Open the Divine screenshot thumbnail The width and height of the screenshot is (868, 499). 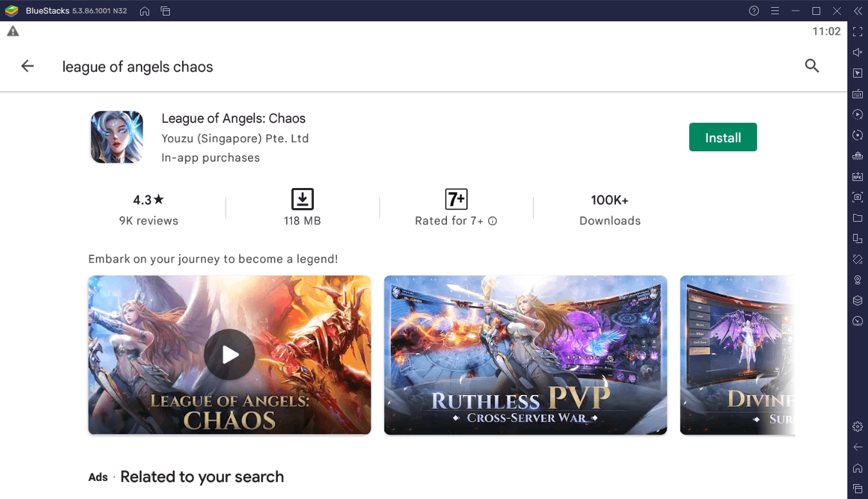coord(738,355)
